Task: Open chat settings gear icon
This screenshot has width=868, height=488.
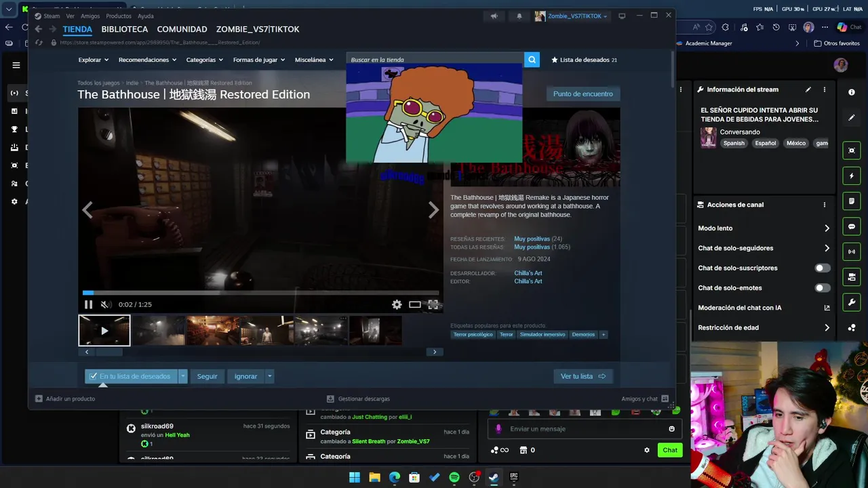Action: 647,450
